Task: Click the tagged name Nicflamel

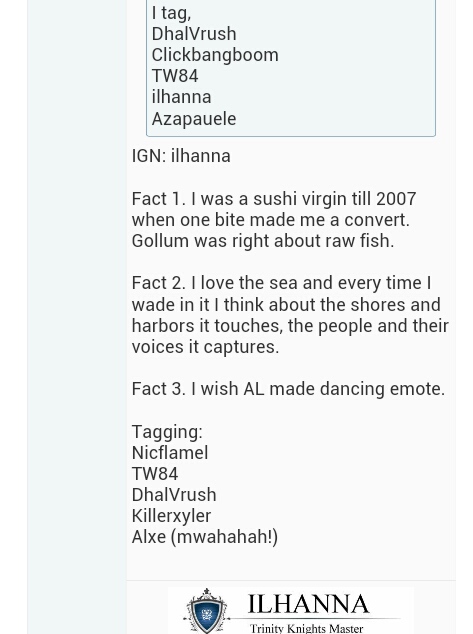Action: coord(170,452)
